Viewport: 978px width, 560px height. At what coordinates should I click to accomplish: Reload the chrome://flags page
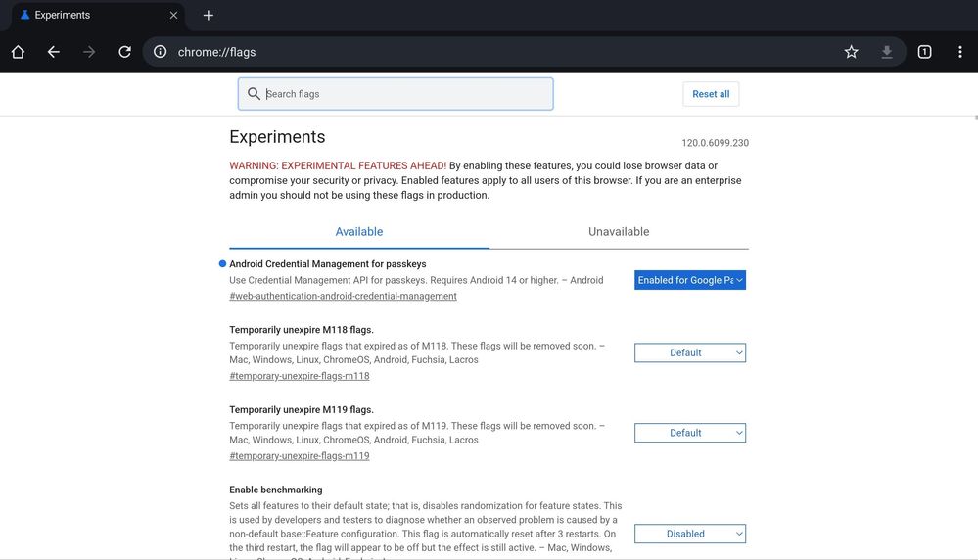point(124,52)
